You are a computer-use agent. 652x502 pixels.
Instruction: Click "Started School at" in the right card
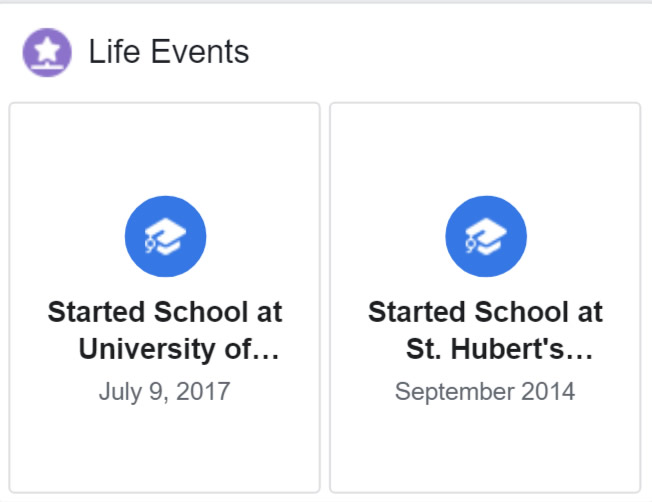tap(485, 312)
